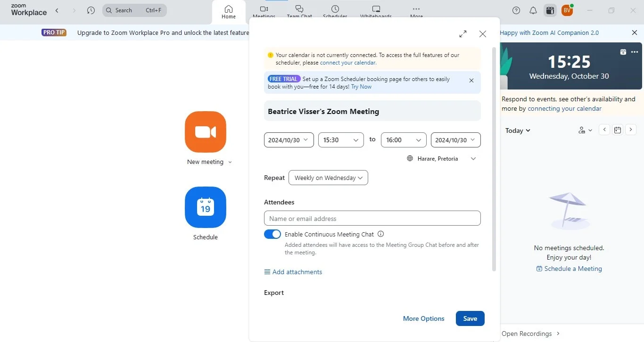Screen dimensions: 644x342
Task: Click the info icon beside Continuous Meeting Chat
Action: click(x=381, y=234)
